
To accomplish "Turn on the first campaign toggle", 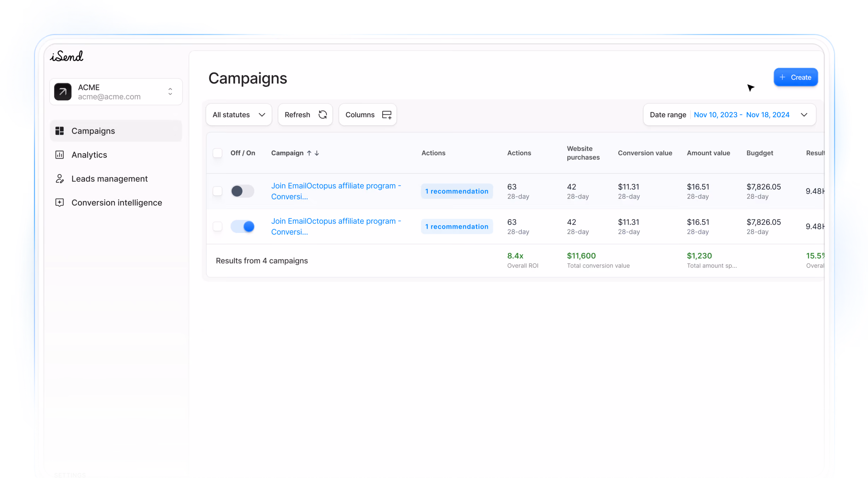I will [x=242, y=191].
